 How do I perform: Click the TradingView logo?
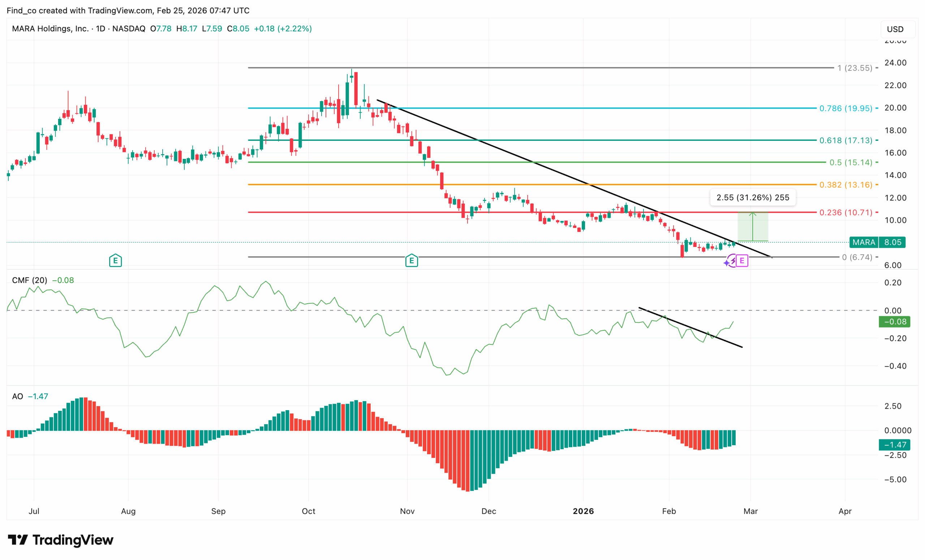tap(60, 540)
